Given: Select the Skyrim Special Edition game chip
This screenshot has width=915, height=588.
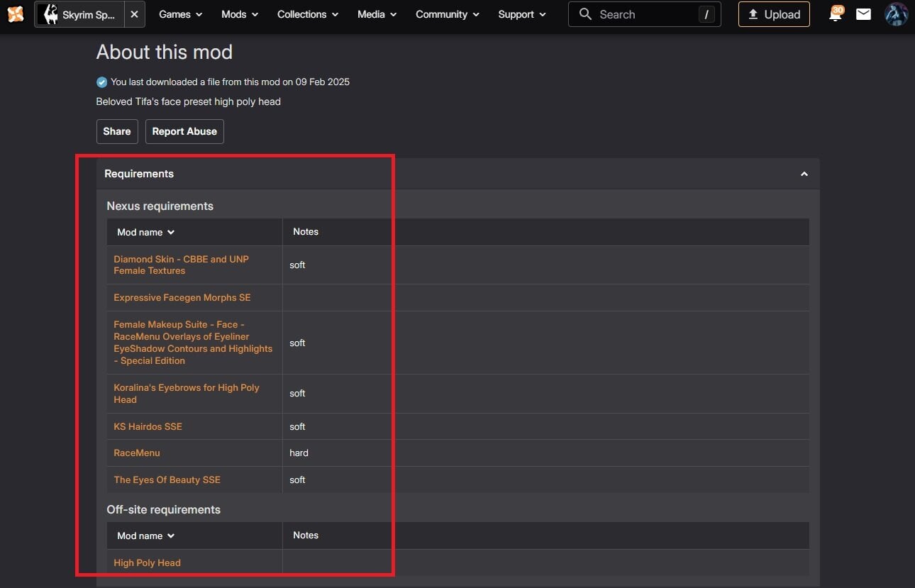Looking at the screenshot, I should (x=79, y=14).
